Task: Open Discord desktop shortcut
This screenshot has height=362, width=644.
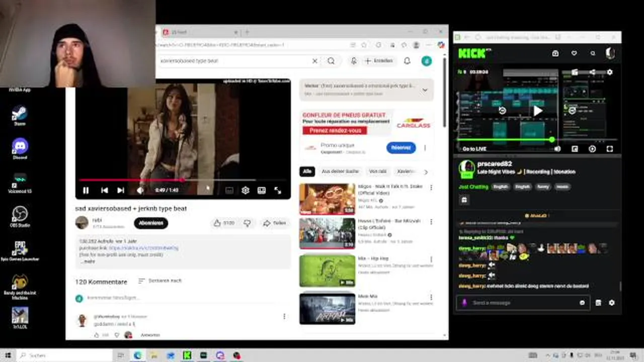Action: (x=20, y=148)
